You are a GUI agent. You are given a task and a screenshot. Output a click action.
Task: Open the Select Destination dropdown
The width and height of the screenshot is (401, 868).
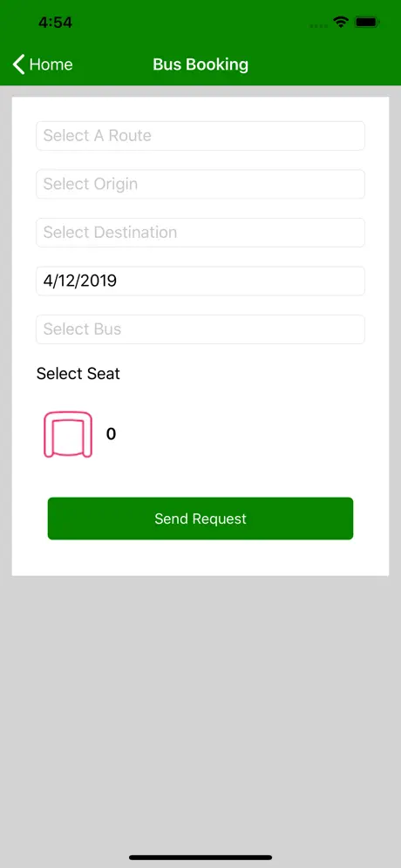200,233
